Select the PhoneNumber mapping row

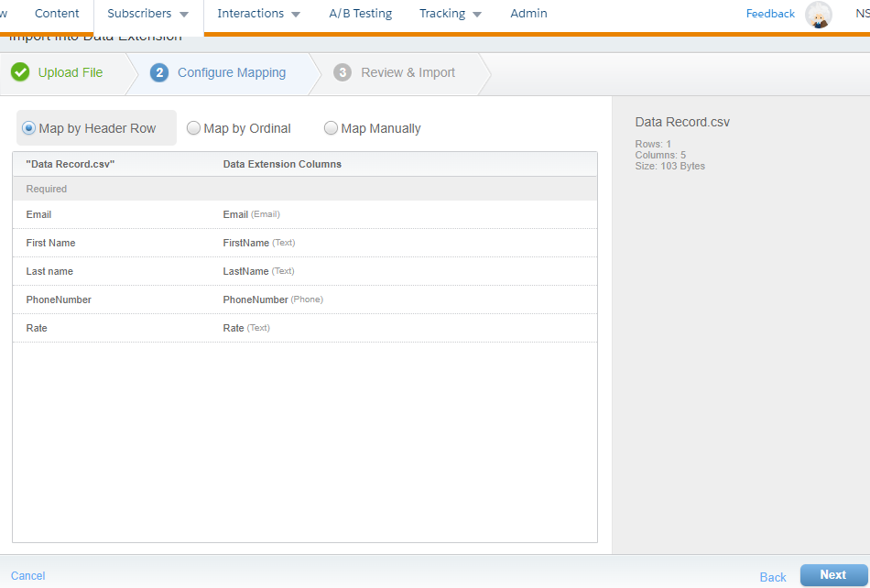click(304, 299)
